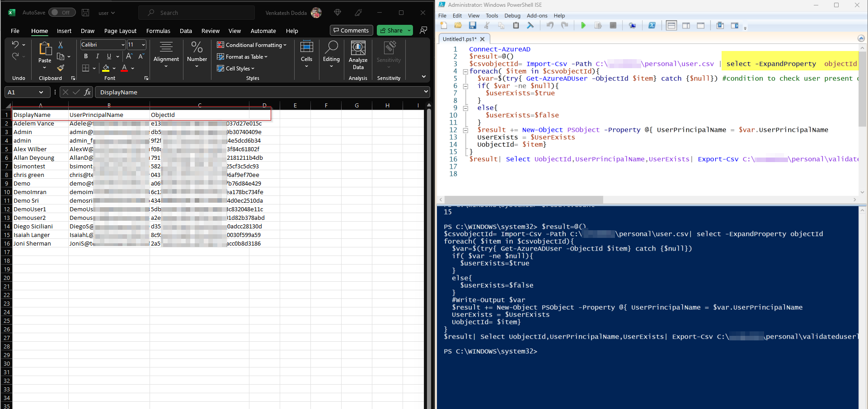868x409 pixels.
Task: Undo last edit in PowerShell ISE toolbar
Action: pos(550,26)
